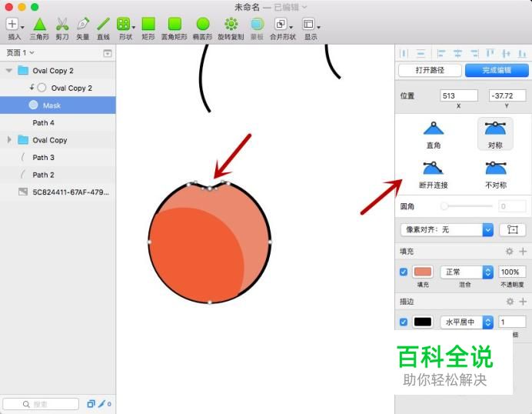Open the 描边 border settings gear
The image size is (532, 414).
tap(510, 301)
